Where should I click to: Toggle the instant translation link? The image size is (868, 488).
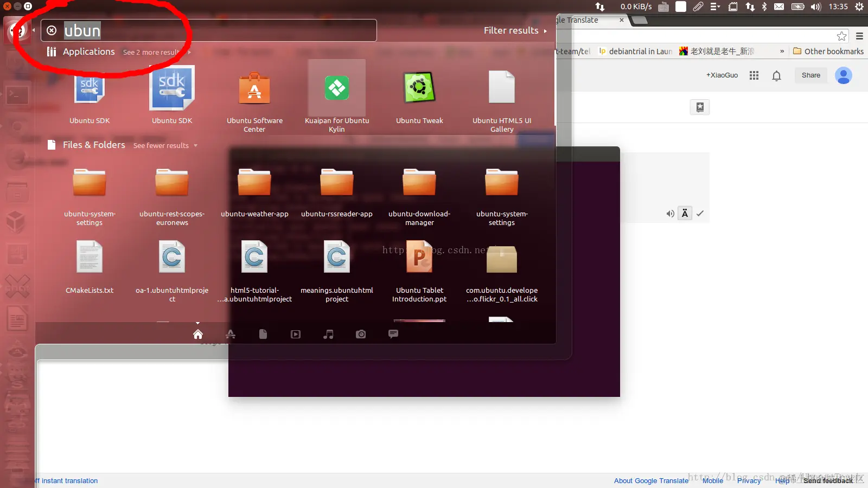coord(66,481)
